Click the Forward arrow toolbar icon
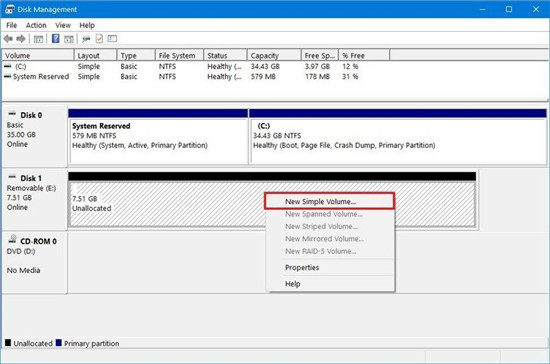The height and width of the screenshot is (364, 550). coord(21,39)
